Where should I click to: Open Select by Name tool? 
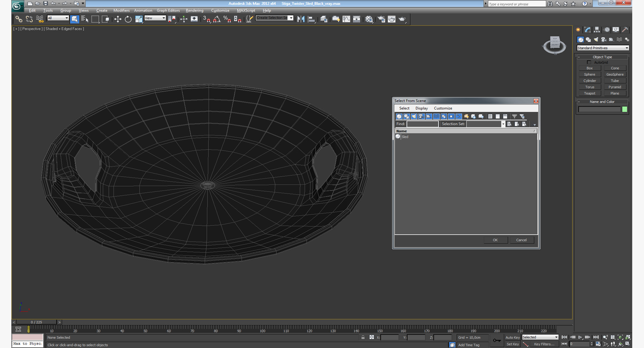click(85, 19)
